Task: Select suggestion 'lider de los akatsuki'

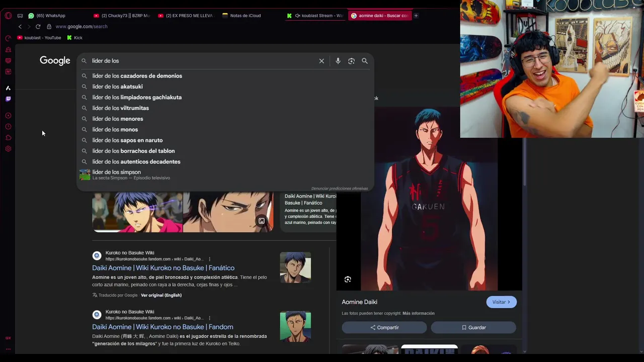Action: point(225,86)
